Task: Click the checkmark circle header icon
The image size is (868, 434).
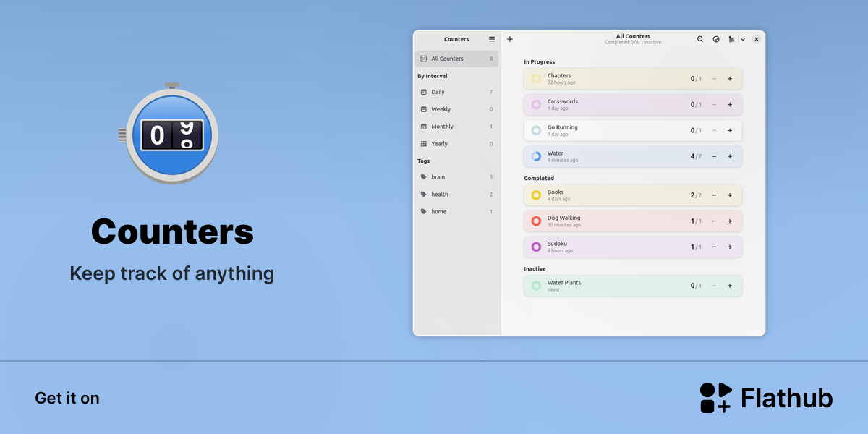Action: 716,39
